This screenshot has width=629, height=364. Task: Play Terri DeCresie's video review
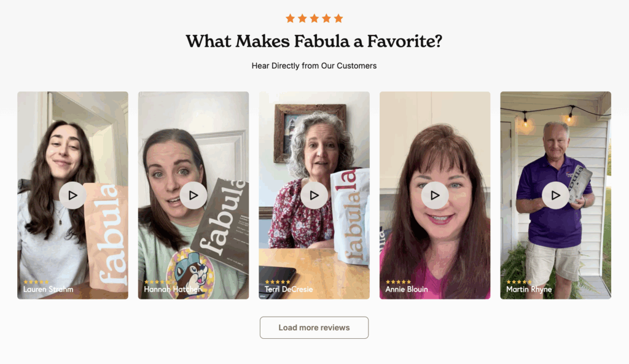(314, 195)
